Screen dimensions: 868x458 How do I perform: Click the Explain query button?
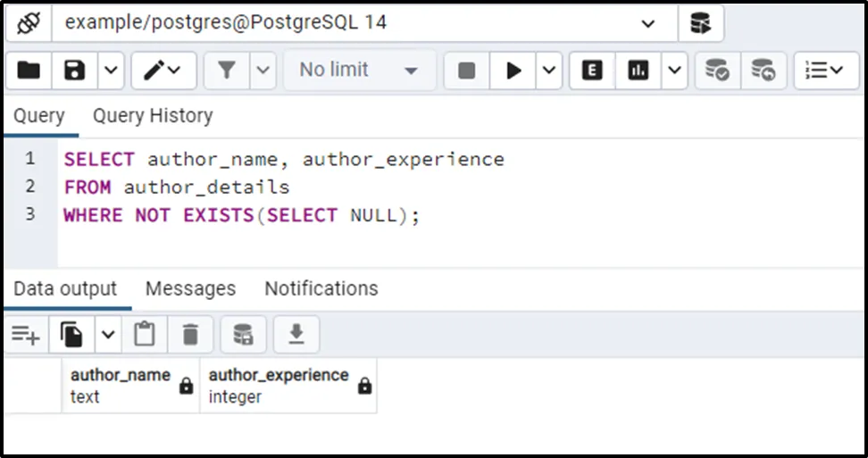[x=591, y=71]
